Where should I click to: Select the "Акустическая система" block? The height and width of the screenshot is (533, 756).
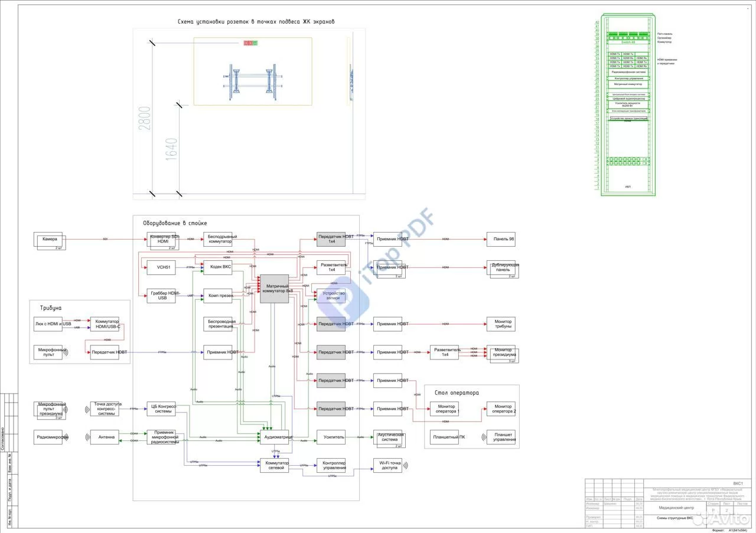coord(387,437)
